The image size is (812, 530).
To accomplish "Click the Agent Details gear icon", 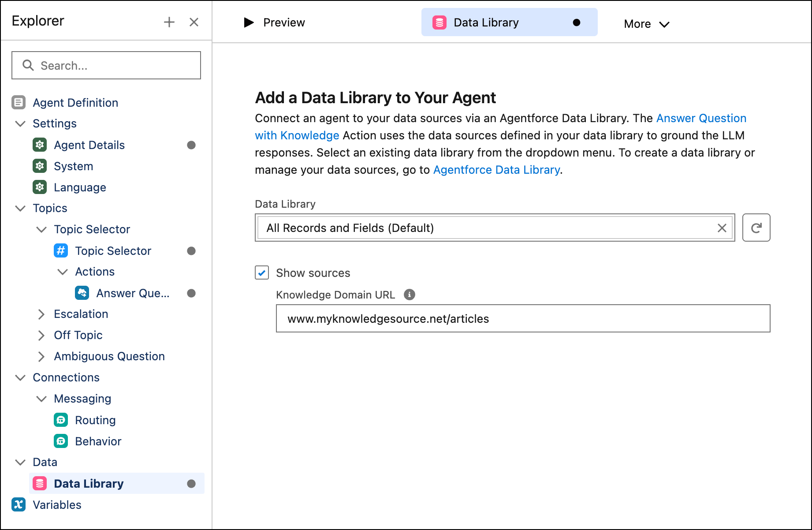I will pyautogui.click(x=40, y=145).
